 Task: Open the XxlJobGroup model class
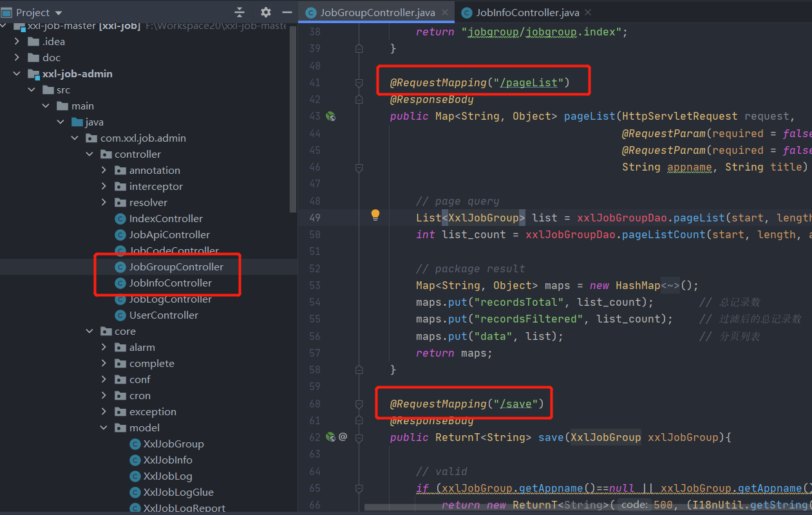[173, 444]
